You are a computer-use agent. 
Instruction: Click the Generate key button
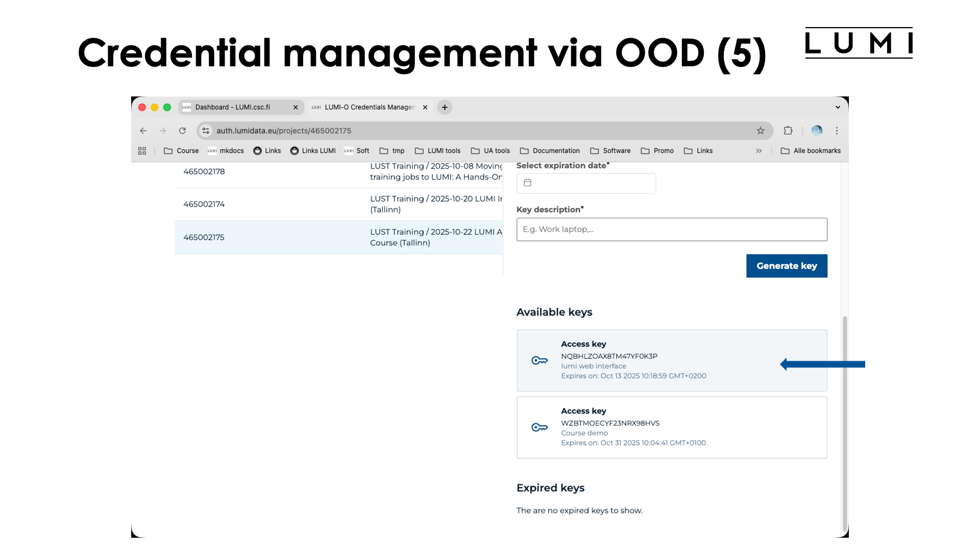coord(787,266)
